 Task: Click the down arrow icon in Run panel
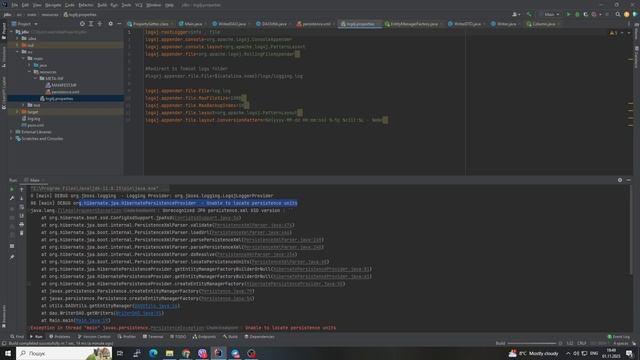[x=22, y=198]
